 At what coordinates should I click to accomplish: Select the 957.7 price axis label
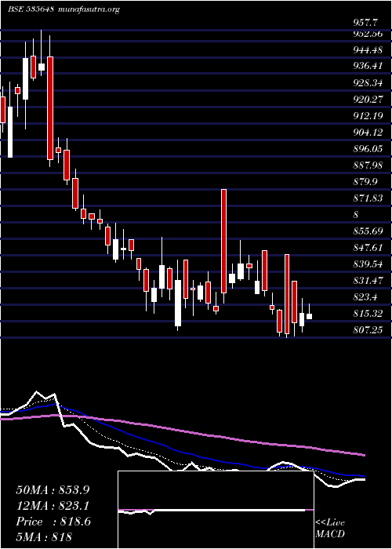(365, 23)
